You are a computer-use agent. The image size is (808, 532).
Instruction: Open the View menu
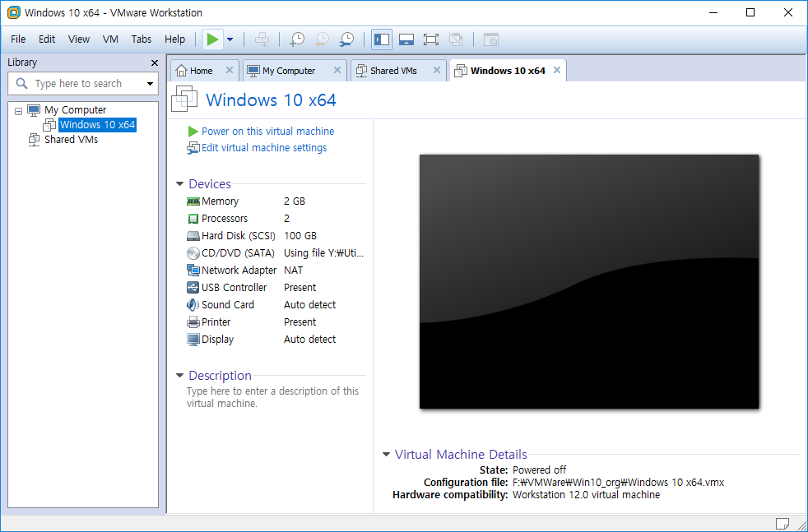(x=79, y=39)
